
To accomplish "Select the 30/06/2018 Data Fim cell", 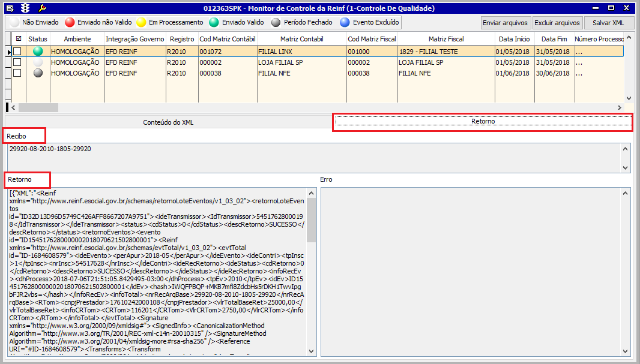I will tap(554, 73).
